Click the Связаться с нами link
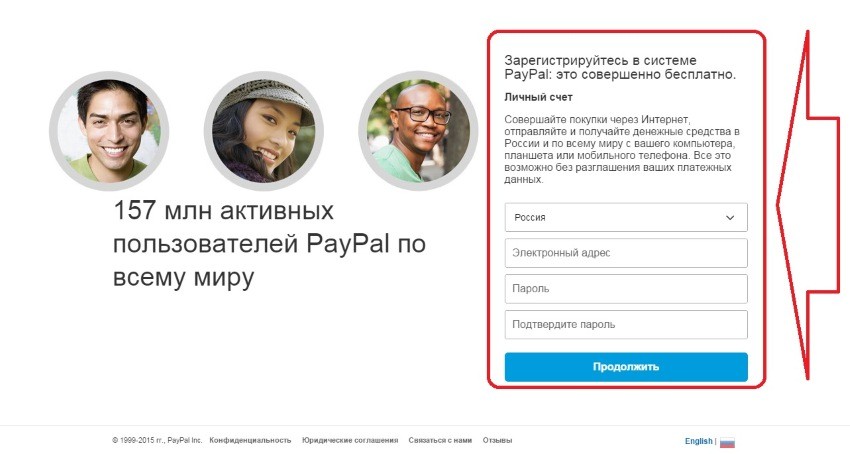The image size is (850, 454). (440, 440)
